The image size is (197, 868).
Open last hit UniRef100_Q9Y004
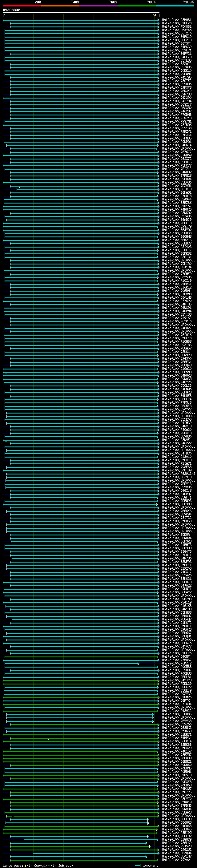176,860
